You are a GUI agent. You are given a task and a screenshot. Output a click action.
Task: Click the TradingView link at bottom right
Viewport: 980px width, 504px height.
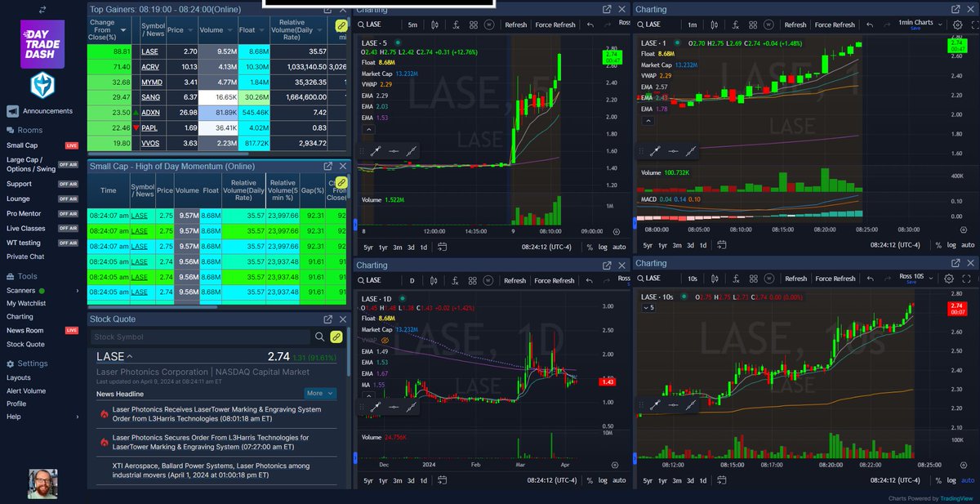point(955,498)
